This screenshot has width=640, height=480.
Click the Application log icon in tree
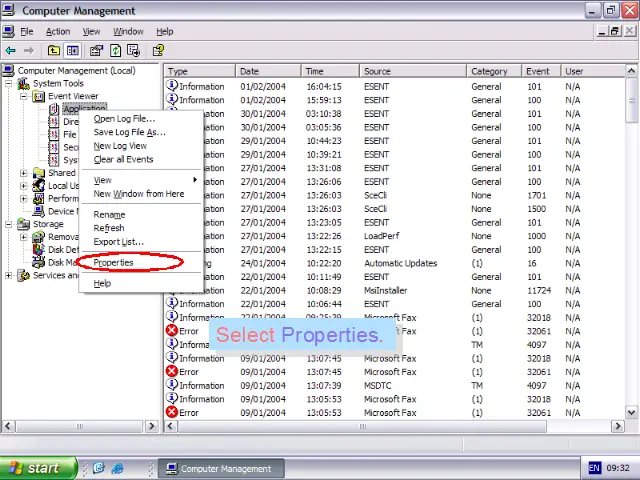(x=54, y=109)
